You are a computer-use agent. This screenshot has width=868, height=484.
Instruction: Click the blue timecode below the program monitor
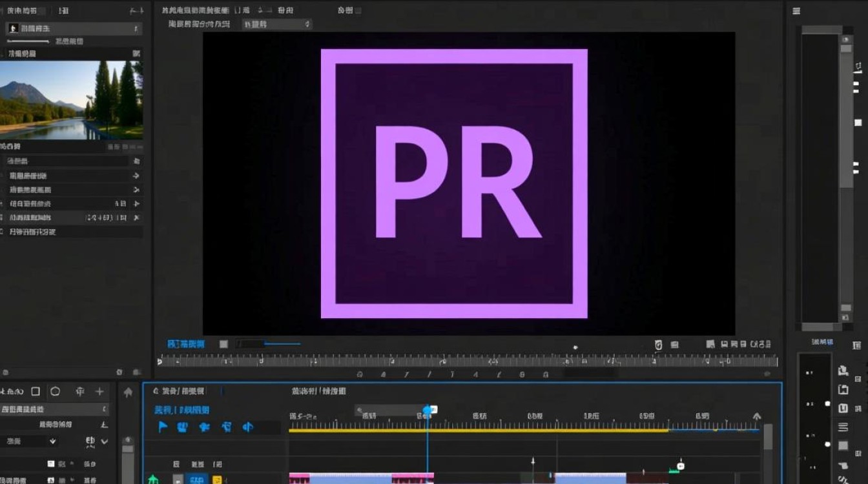[186, 344]
